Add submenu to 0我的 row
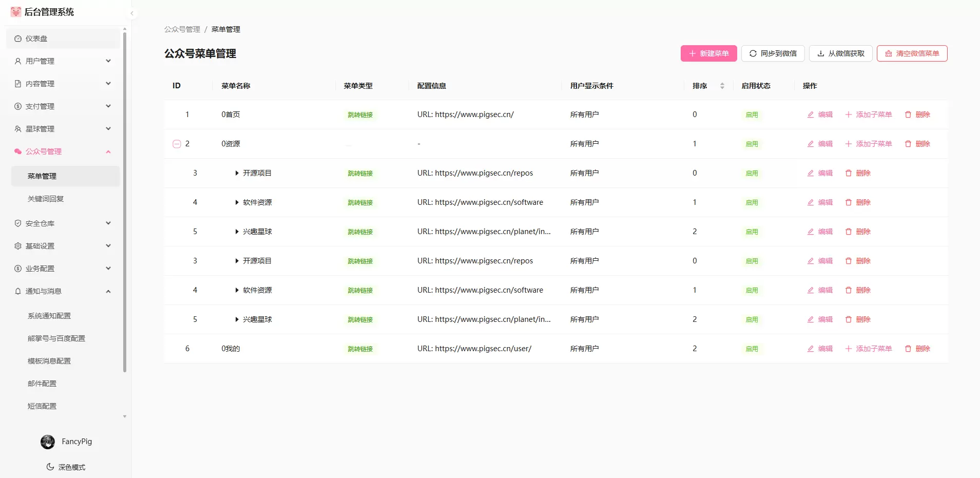 click(869, 349)
